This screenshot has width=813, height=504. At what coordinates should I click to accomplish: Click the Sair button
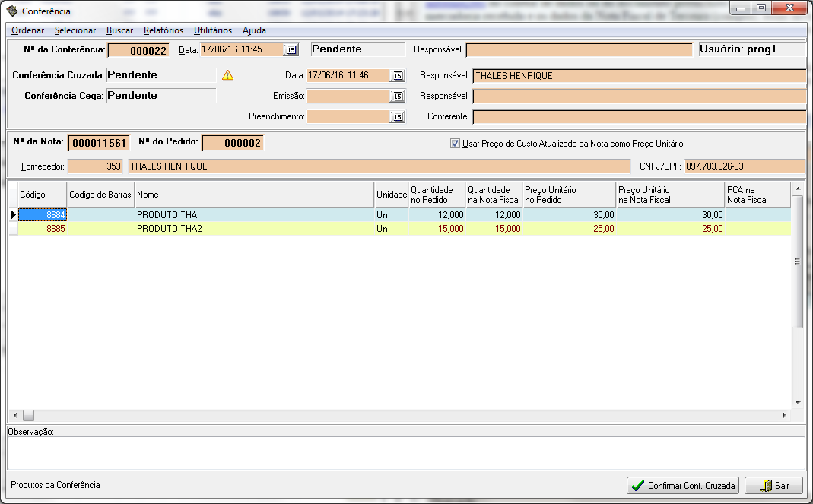click(x=773, y=485)
